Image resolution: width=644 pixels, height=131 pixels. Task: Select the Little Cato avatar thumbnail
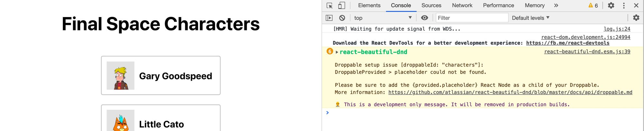coord(120,120)
